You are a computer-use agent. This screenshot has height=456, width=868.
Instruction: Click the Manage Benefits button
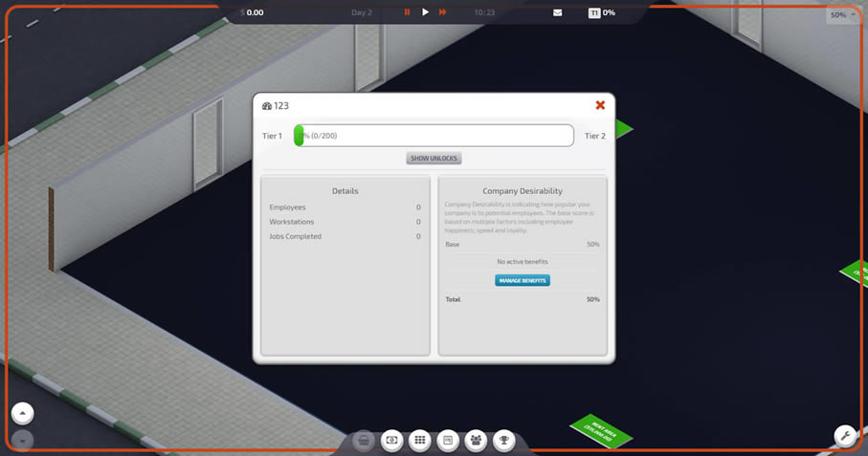click(522, 280)
